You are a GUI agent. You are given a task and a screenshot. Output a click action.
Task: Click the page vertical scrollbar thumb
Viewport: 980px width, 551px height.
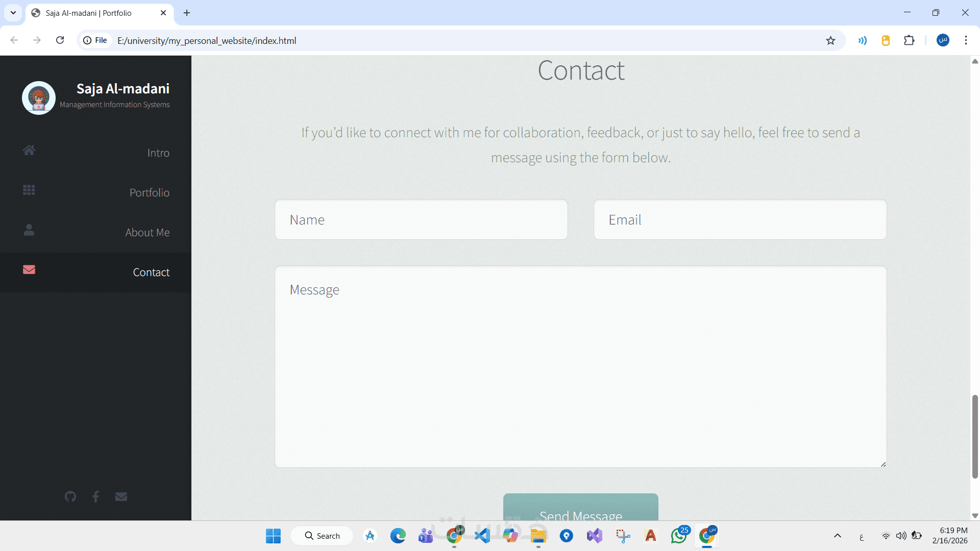[975, 436]
